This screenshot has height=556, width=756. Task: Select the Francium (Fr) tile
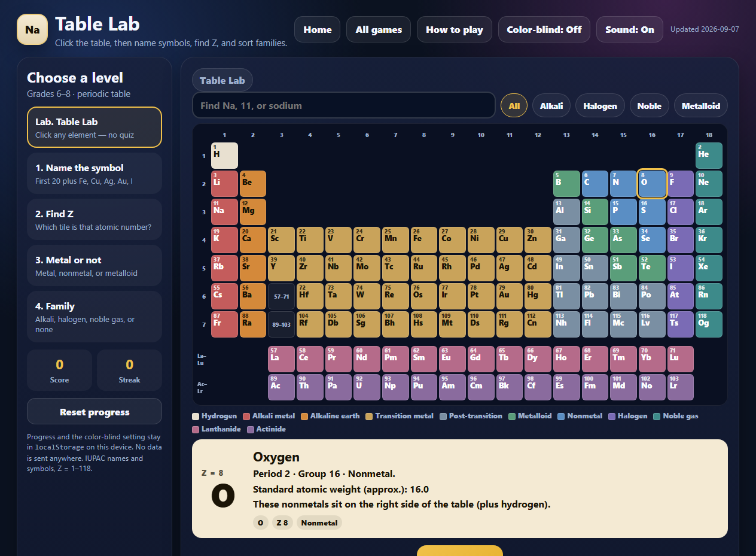(x=224, y=324)
